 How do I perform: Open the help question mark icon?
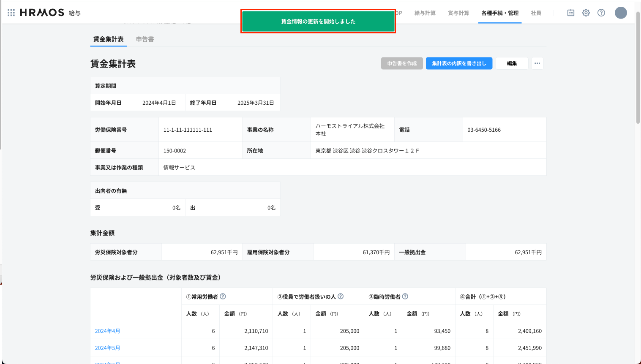tap(601, 13)
